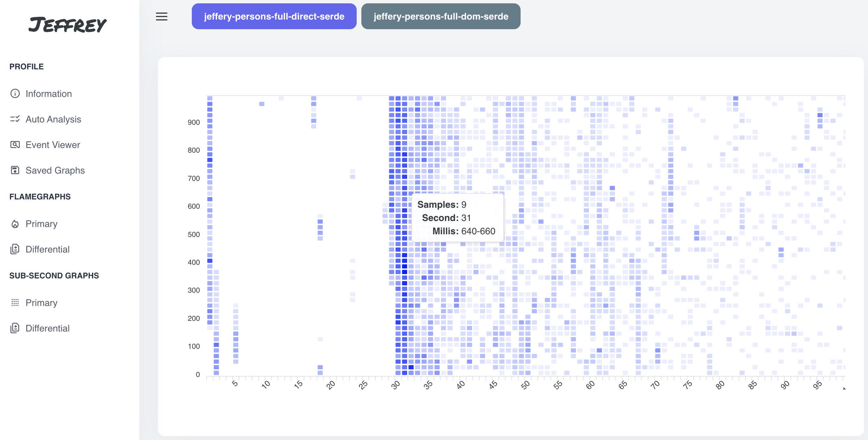Click the Sub-Second Differential document icon
Screen dimensions: 868x440
click(15, 328)
